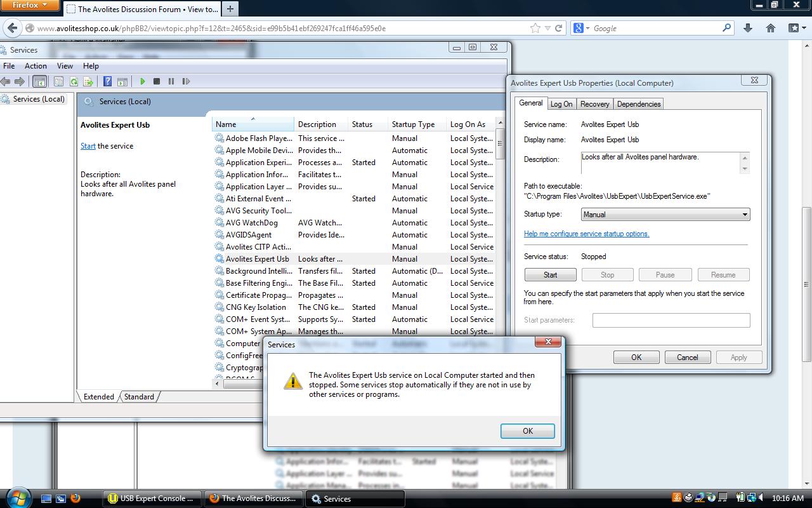Click the blue Help question-mark toolbar icon
This screenshot has width=812, height=508.
coord(107,81)
